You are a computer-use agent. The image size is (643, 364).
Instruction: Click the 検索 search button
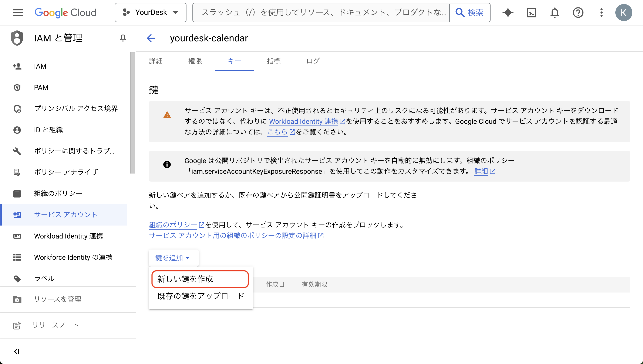(x=470, y=13)
